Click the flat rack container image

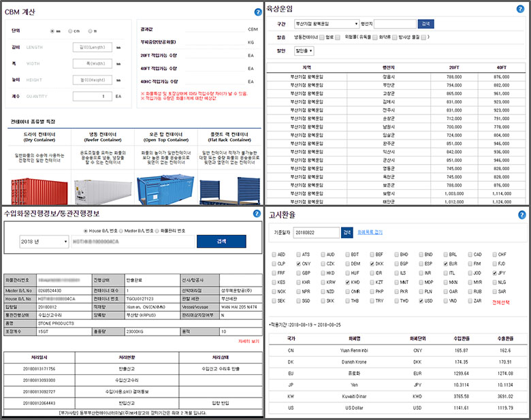pyautogui.click(x=229, y=191)
